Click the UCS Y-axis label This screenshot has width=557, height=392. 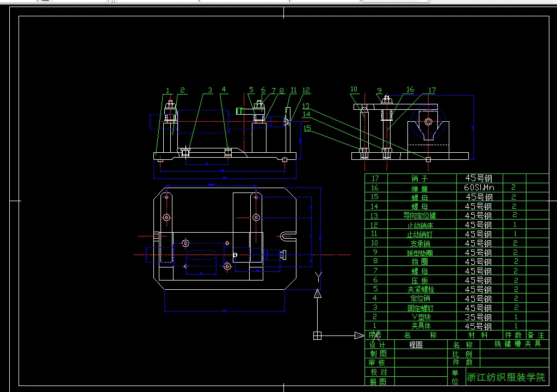pyautogui.click(x=318, y=277)
